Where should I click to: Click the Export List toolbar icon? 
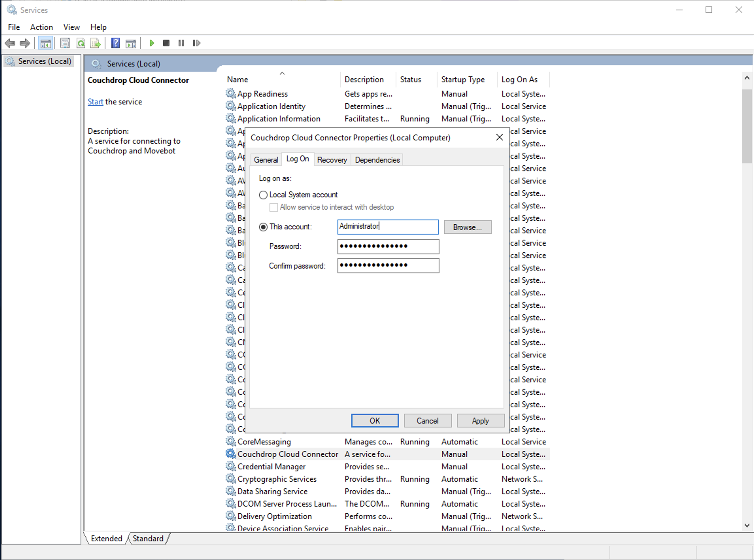click(x=95, y=43)
